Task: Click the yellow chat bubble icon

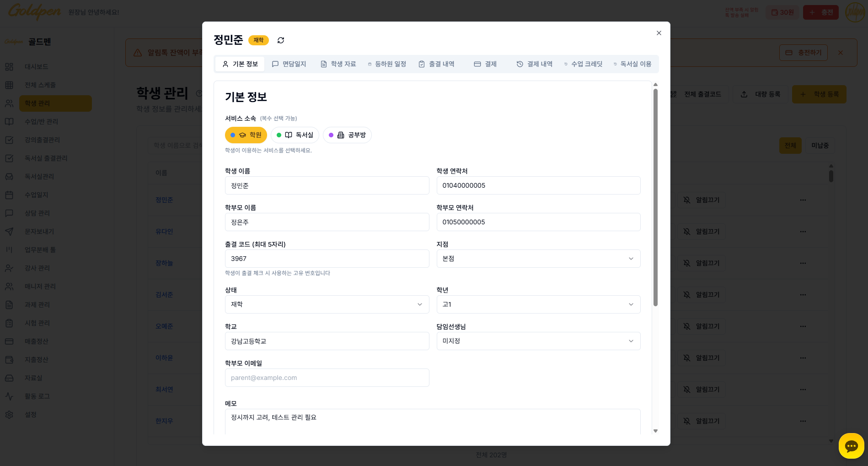Action: 851,446
